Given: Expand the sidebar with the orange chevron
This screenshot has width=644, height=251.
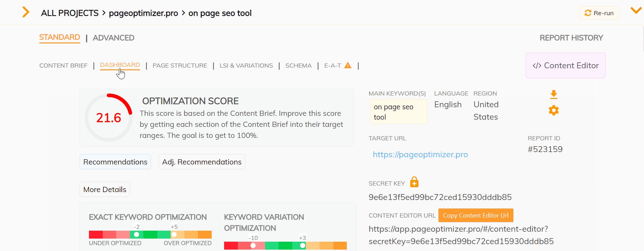Looking at the screenshot, I should (26, 12).
